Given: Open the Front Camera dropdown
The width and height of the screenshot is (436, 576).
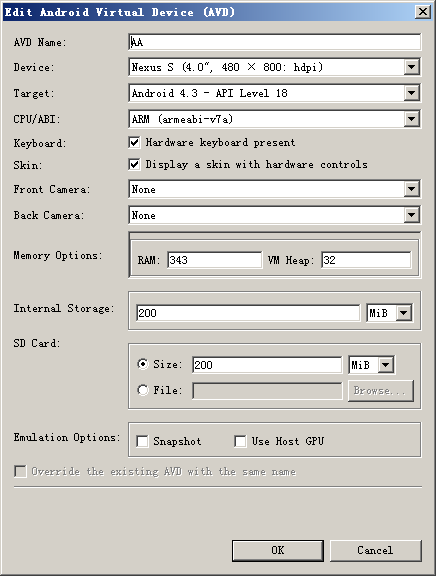Looking at the screenshot, I should 411,189.
